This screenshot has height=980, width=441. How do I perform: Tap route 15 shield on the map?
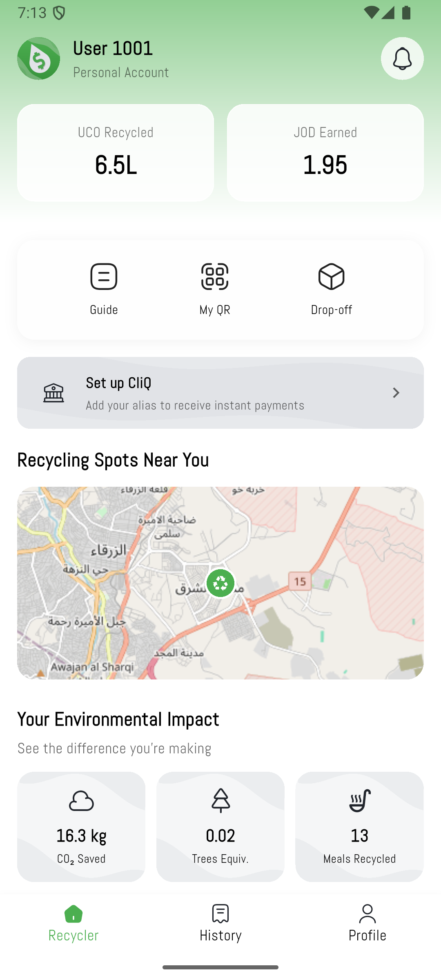point(300,581)
